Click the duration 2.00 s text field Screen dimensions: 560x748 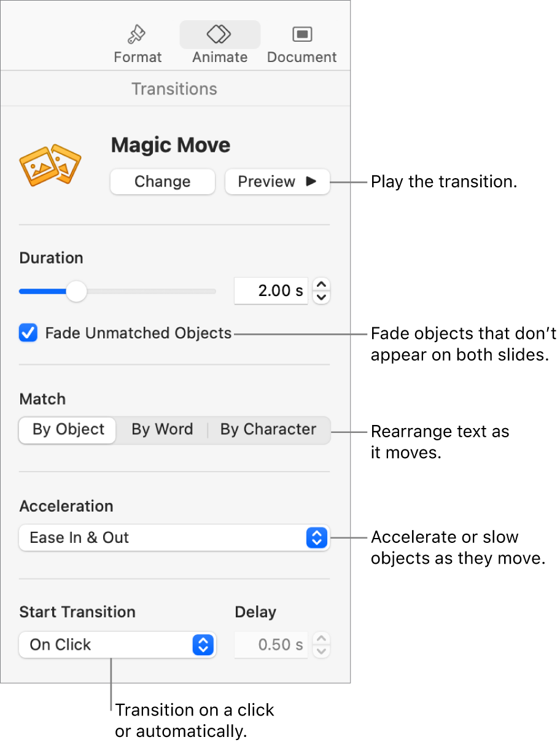pos(271,291)
